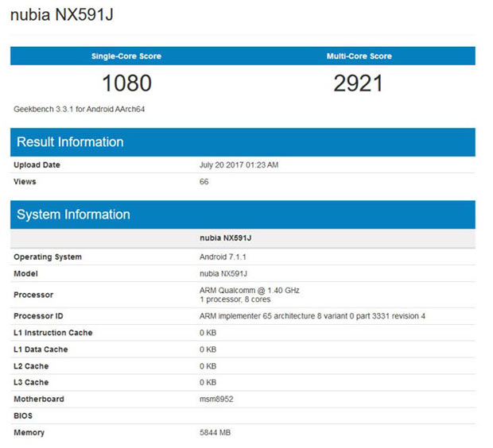The image size is (493, 448).
Task: Click the Multi-Core Score header
Action: (359, 56)
